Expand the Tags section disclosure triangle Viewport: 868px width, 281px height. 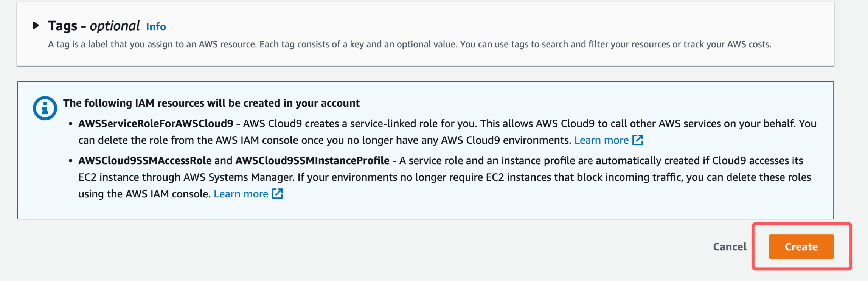point(36,26)
